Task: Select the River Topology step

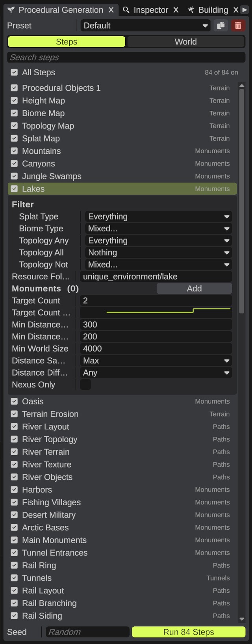Action: click(x=122, y=439)
